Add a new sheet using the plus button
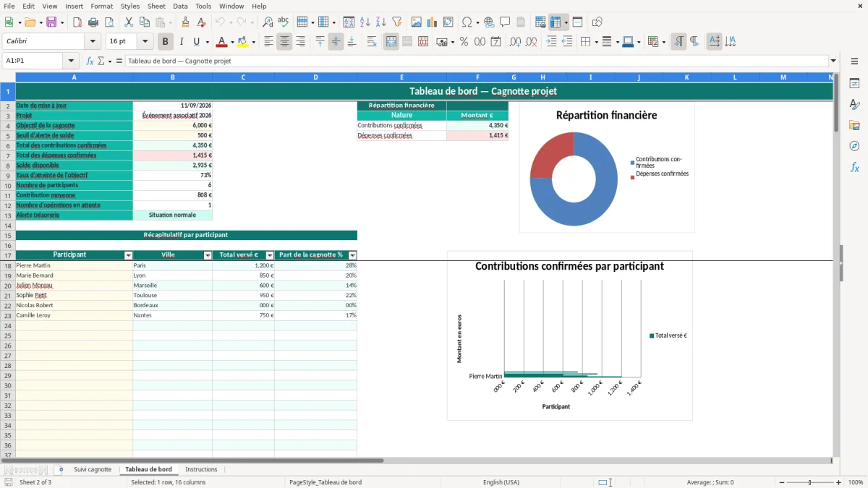868x488 pixels. pyautogui.click(x=61, y=469)
